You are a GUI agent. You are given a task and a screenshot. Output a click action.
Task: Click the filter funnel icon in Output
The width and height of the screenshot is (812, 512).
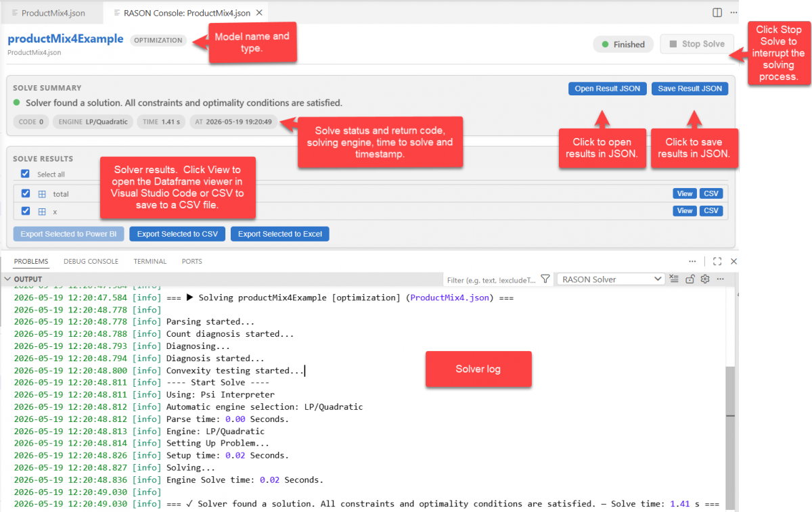pos(545,279)
